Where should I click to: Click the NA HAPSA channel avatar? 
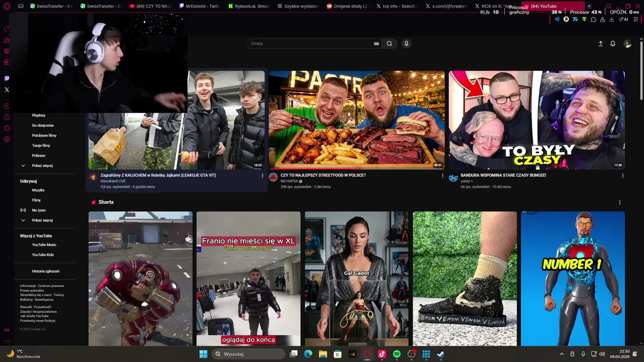273,177
